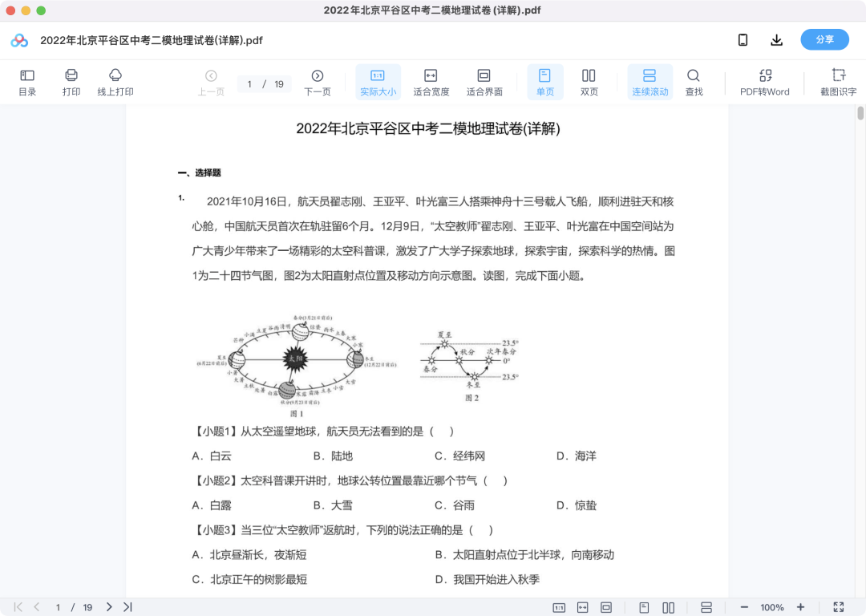
Task: Open 线上打印 online printing
Action: [115, 83]
